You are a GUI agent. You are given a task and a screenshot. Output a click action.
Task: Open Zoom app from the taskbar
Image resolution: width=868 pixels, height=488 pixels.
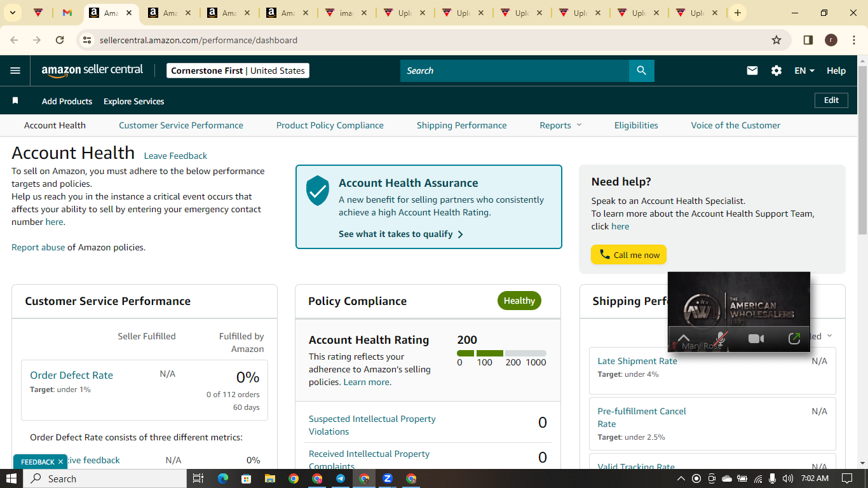tap(388, 478)
